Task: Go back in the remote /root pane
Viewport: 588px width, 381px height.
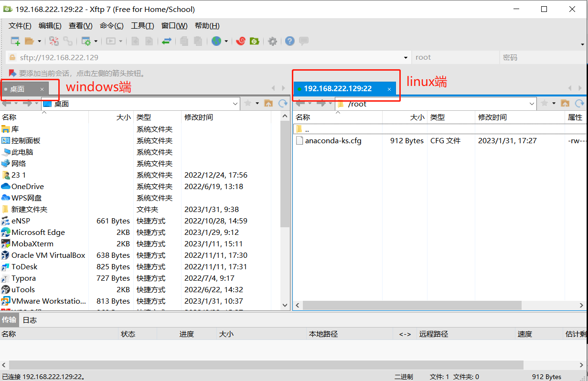Action: [301, 103]
